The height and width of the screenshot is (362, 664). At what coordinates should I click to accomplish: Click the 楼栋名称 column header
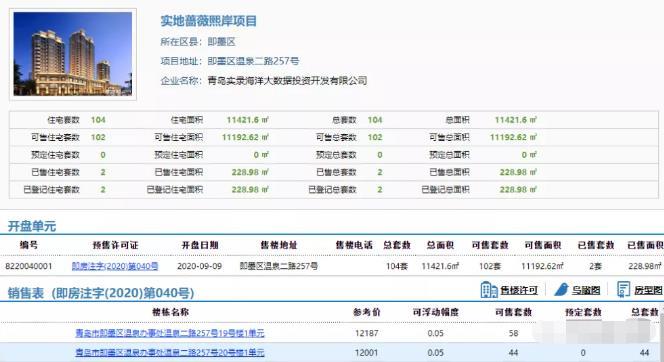tap(170, 312)
